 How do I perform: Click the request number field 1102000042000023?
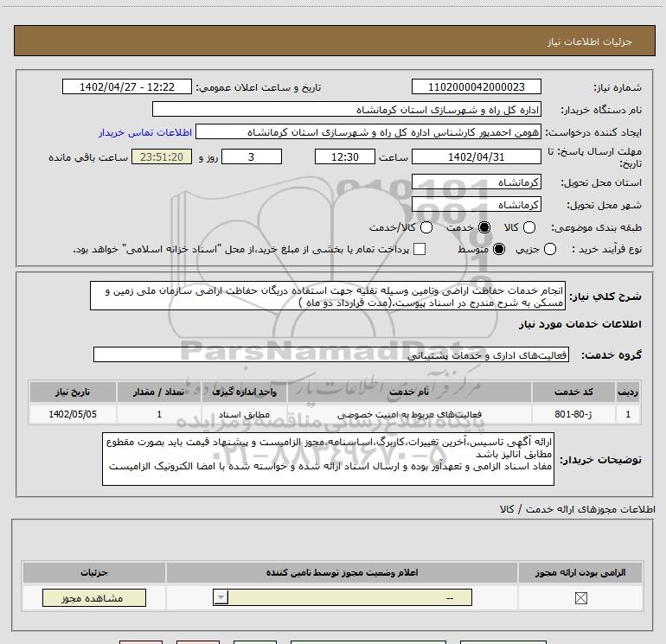[476, 86]
